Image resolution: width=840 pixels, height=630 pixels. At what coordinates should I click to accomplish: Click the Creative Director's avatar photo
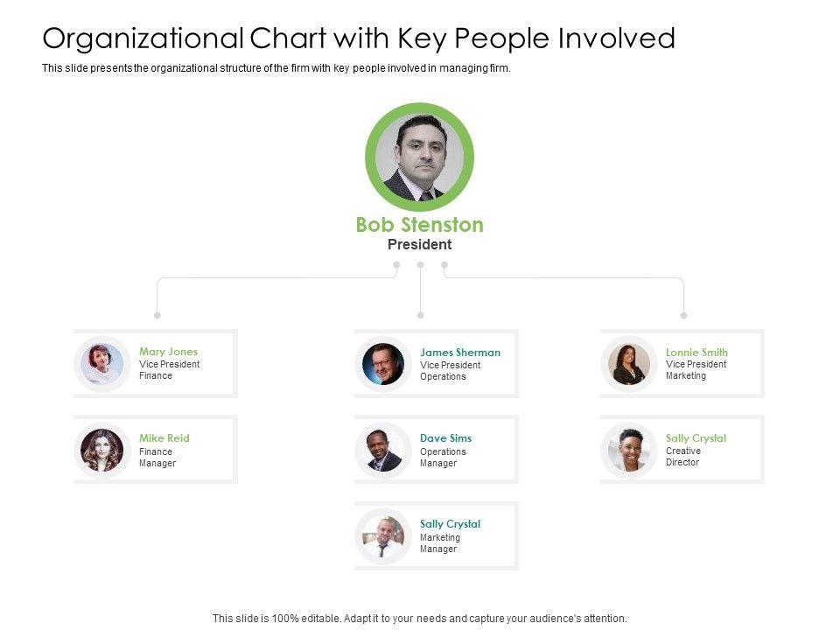click(629, 450)
